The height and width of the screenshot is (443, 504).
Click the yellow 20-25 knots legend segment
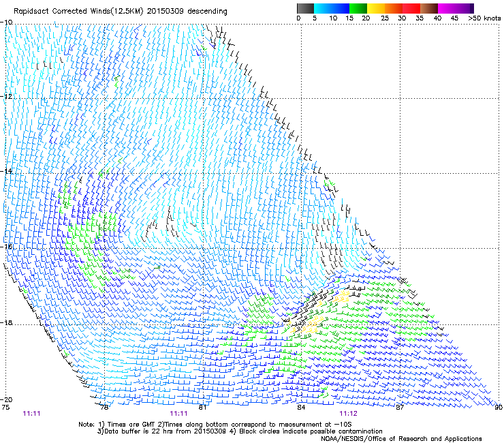376,8
